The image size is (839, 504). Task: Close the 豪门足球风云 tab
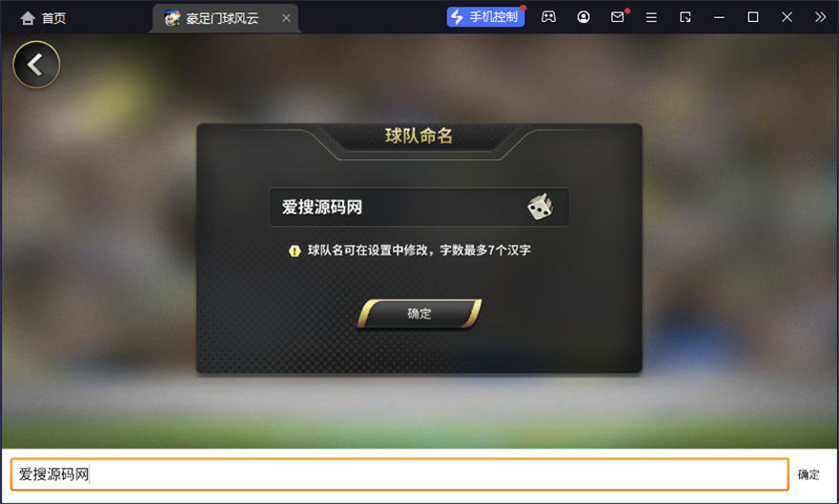pos(286,18)
